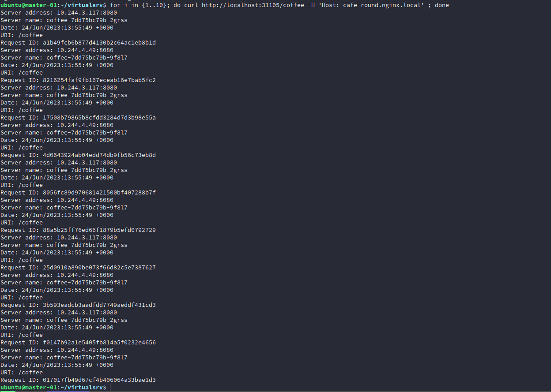Click Request ID 17508b79865b8cfdd3284d7d3b98e55a

pos(99,118)
